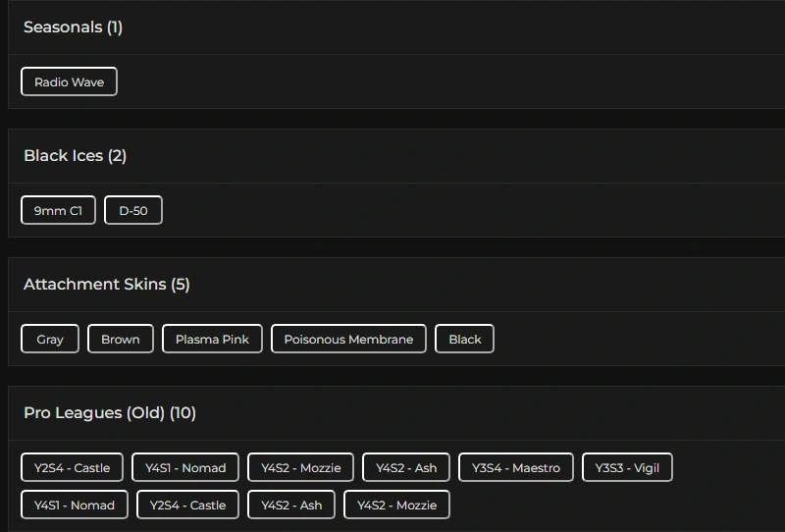
Task: Click Y4S2 - Ash tag beside Y3S4 - Maestro
Action: [x=406, y=468]
